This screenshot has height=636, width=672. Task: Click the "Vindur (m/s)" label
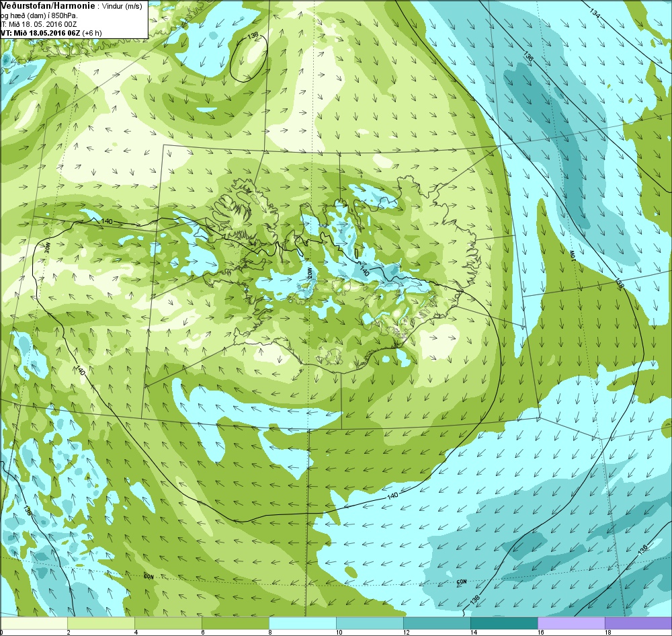tap(122, 7)
